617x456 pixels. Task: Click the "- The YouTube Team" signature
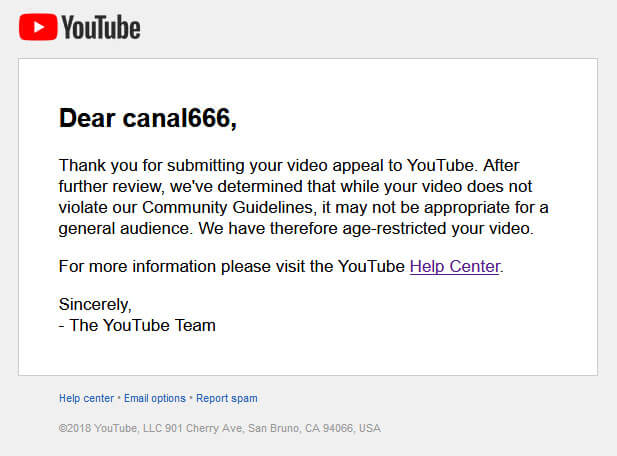137,325
